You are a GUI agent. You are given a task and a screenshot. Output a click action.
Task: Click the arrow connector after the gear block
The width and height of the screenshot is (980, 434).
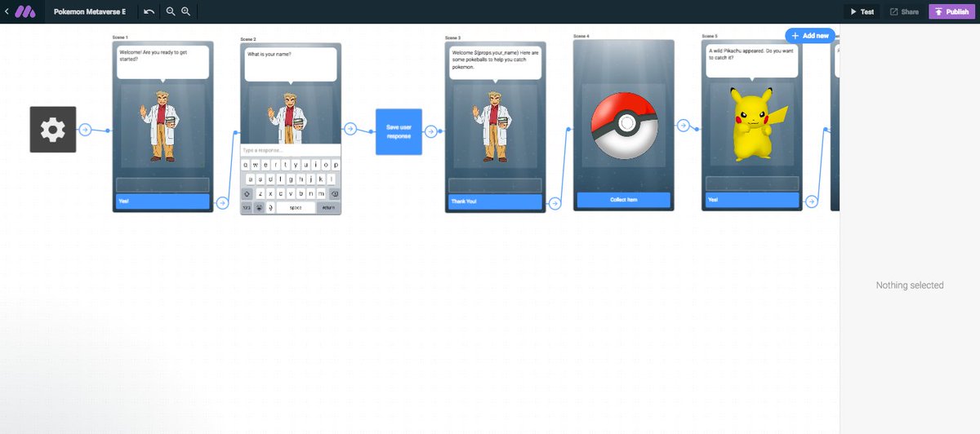click(x=85, y=130)
